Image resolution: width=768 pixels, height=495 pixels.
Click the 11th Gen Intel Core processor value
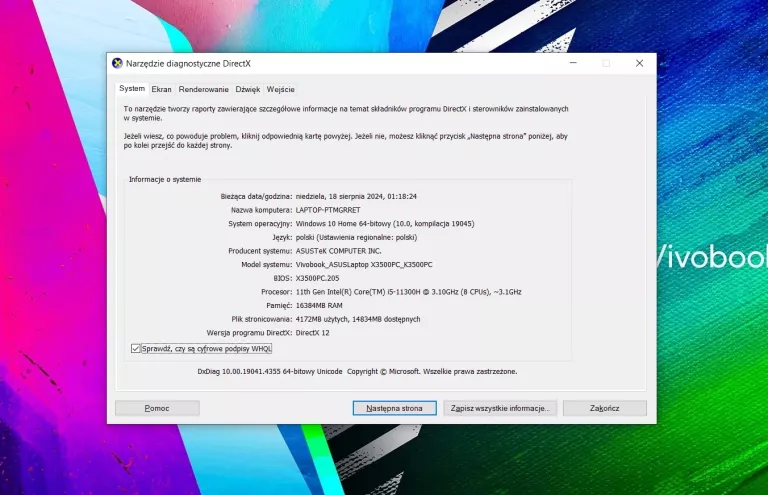[x=408, y=292]
